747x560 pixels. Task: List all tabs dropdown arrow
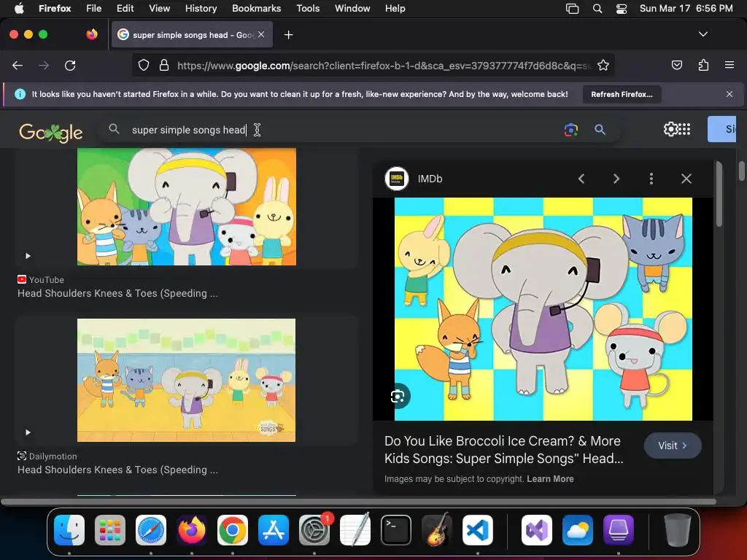703,34
